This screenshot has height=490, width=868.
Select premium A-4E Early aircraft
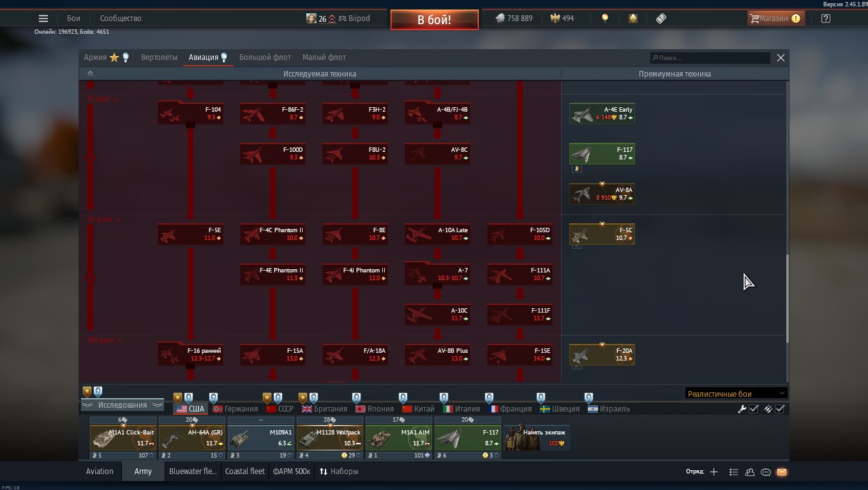[x=602, y=114]
